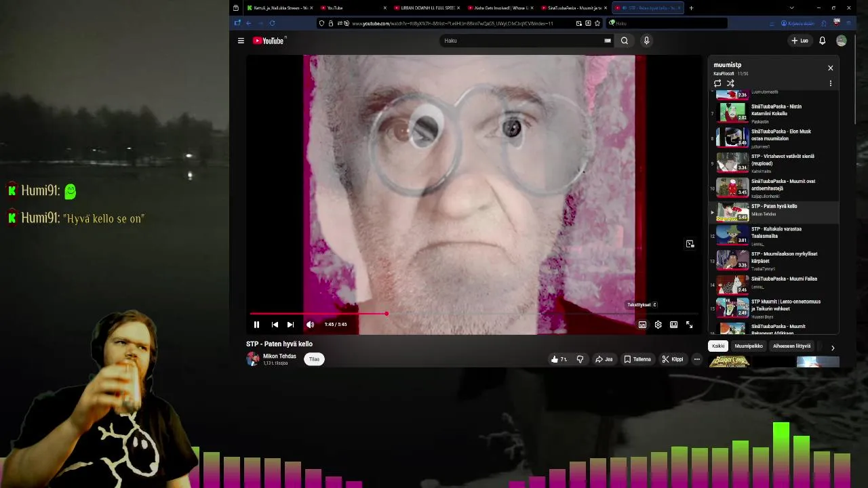Go to YouTube home via logo
This screenshot has height=488, width=868.
coord(269,41)
